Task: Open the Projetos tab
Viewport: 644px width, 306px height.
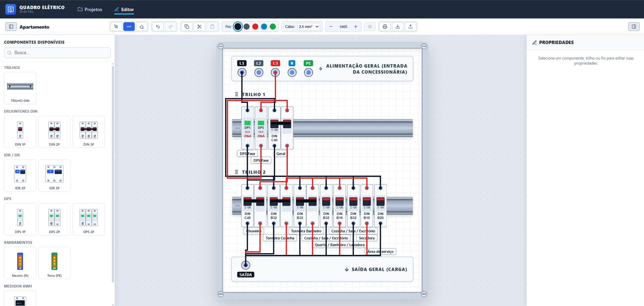Action: pos(90,9)
